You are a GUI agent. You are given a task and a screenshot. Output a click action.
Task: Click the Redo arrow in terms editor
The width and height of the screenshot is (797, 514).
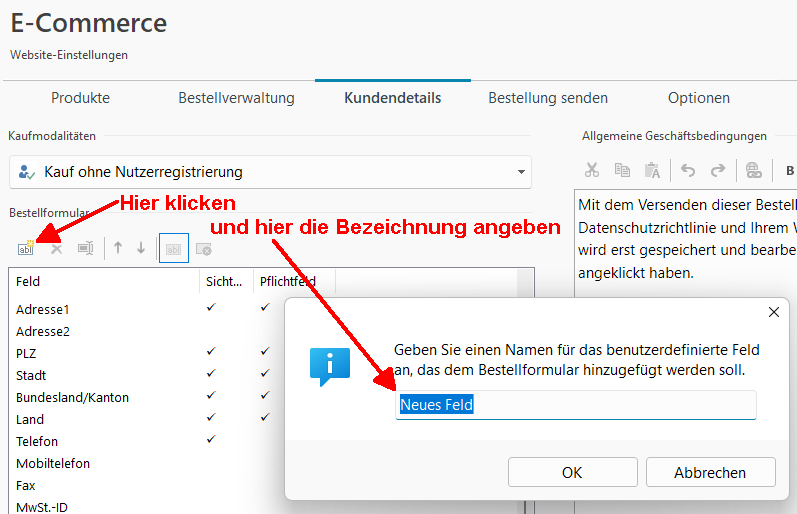click(x=717, y=170)
